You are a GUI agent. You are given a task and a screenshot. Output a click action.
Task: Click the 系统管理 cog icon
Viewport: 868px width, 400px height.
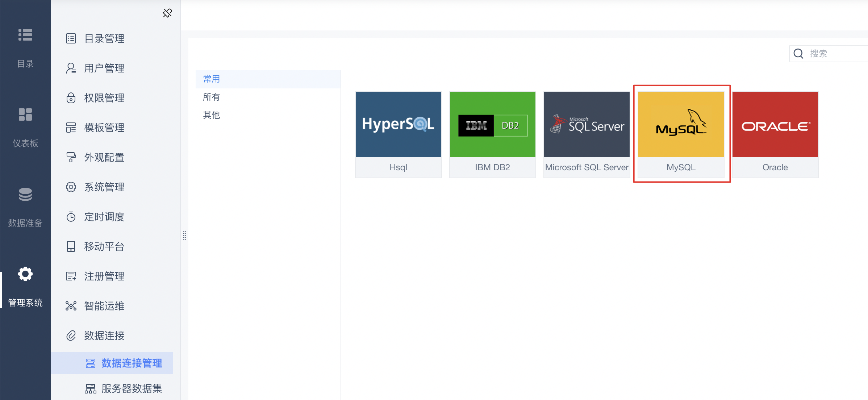click(71, 187)
